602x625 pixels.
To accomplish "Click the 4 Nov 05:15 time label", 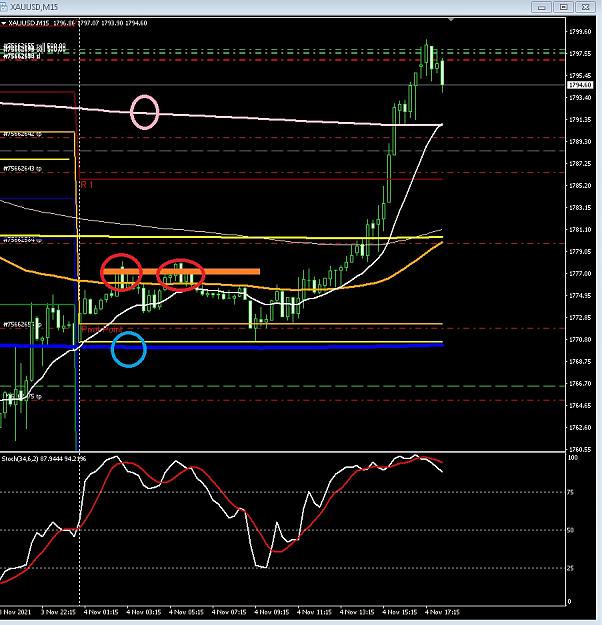I will pyautogui.click(x=186, y=612).
